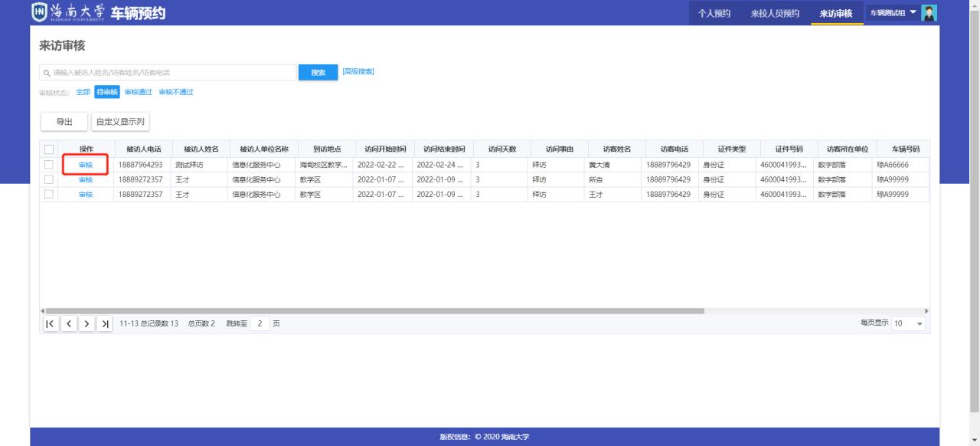Switch to the 个人预约 tab
Viewport: 980px width, 446px height.
(714, 13)
